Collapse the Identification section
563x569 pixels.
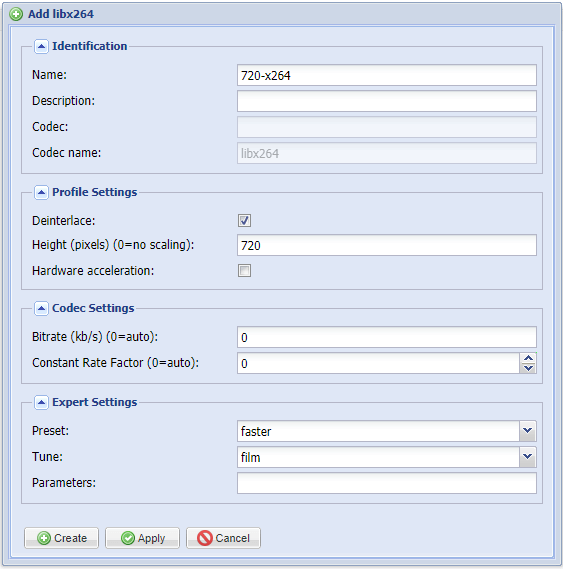41,46
